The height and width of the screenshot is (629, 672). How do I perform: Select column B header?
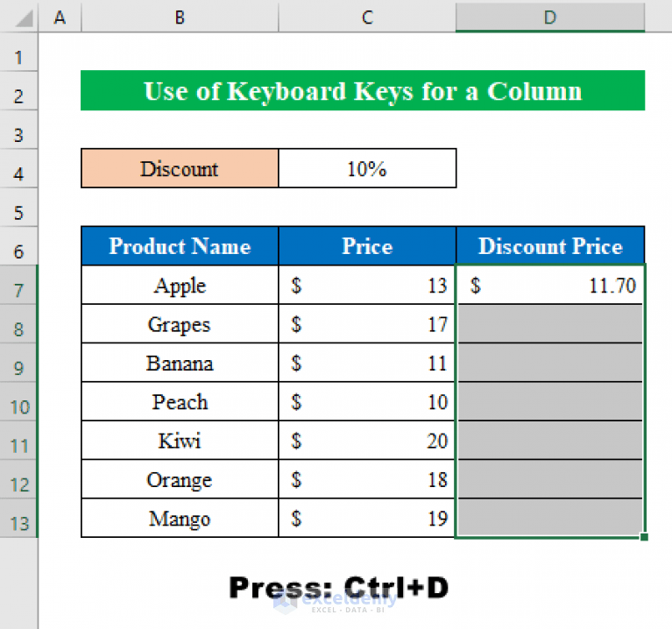click(180, 18)
